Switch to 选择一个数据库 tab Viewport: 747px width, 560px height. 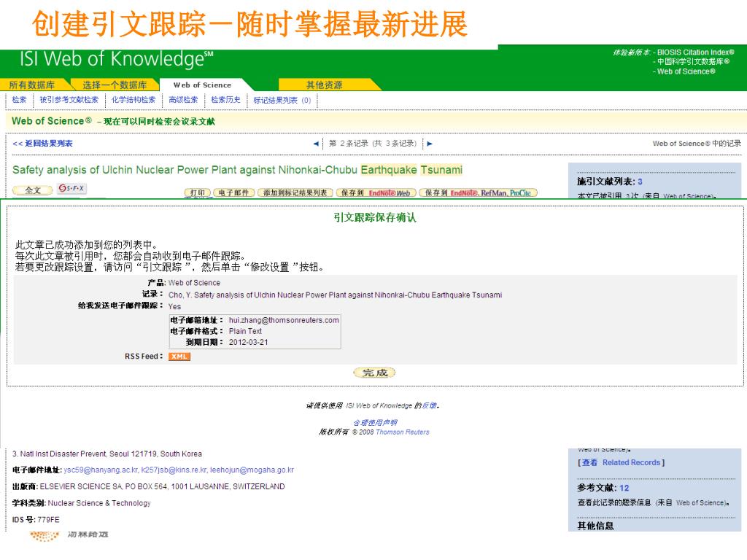115,85
